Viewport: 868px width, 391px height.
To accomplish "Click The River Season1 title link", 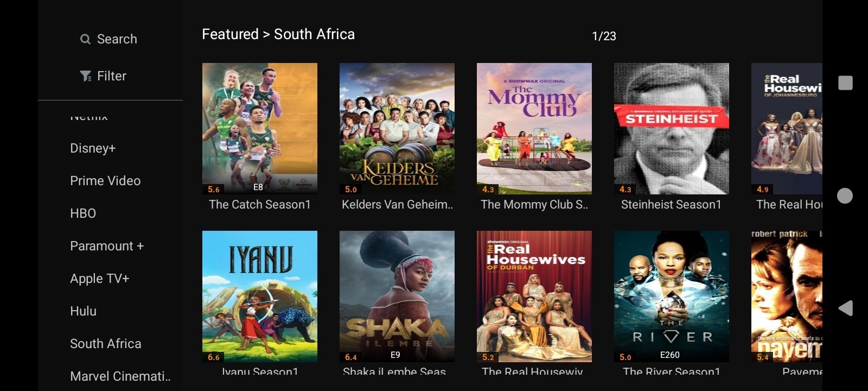I will click(x=672, y=372).
